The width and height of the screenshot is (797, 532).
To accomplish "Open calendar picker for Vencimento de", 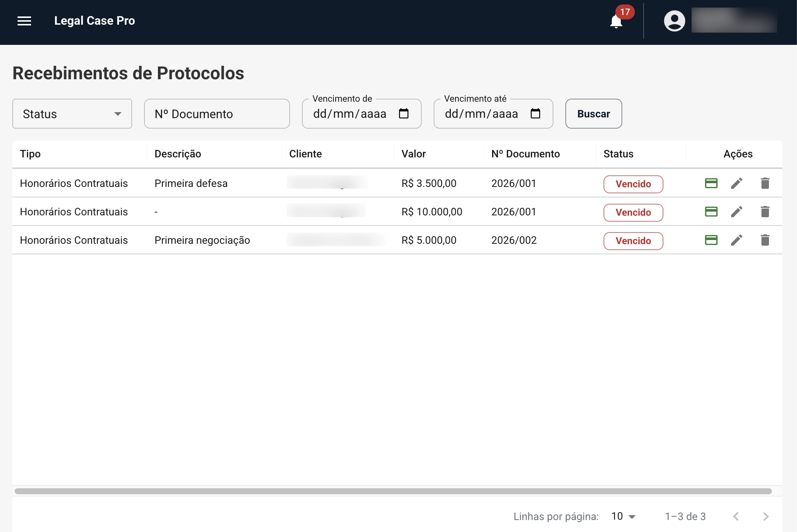I will (x=404, y=113).
